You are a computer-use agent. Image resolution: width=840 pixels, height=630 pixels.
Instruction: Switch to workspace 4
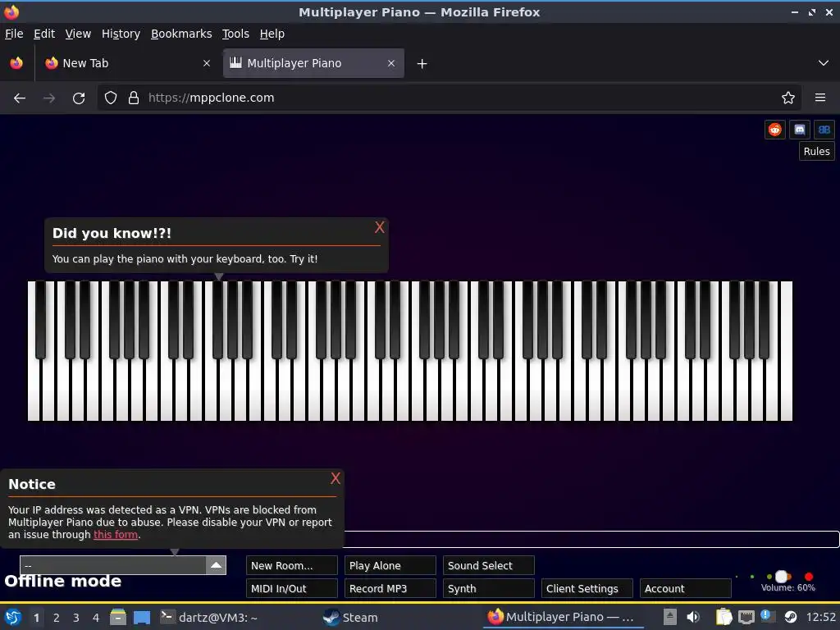tap(96, 618)
